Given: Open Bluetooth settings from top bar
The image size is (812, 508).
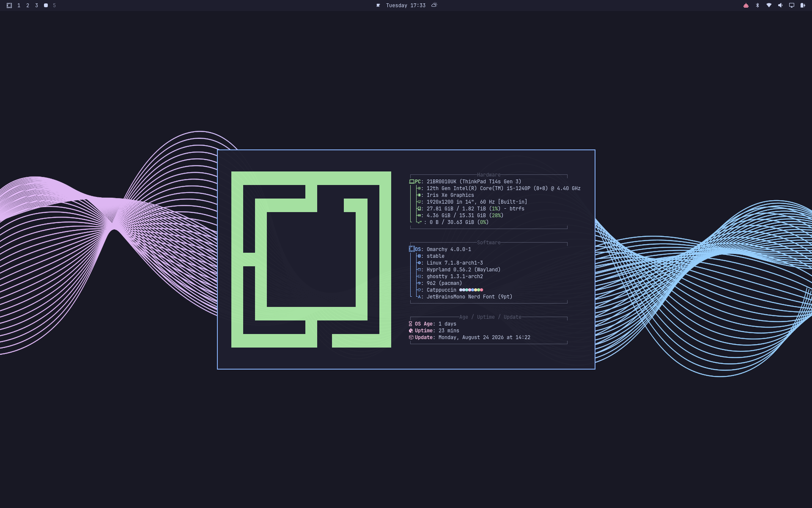Looking at the screenshot, I should click(x=757, y=6).
